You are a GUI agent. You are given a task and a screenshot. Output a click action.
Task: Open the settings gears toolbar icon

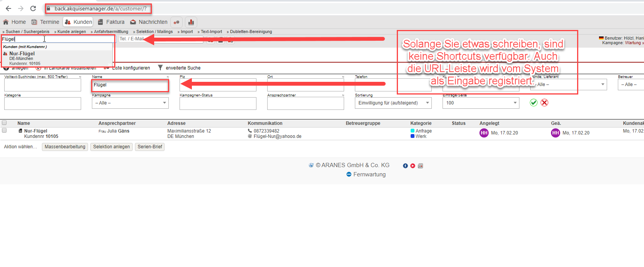click(x=176, y=22)
